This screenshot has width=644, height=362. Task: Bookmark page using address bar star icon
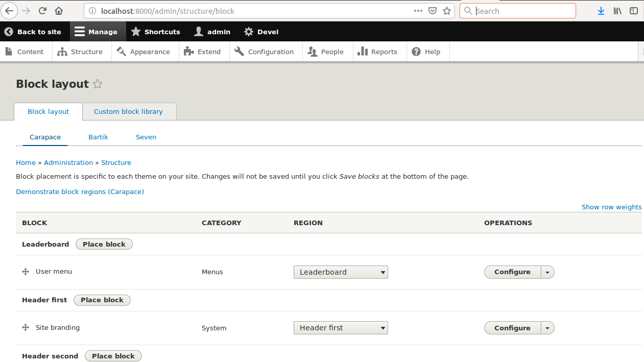(x=447, y=11)
